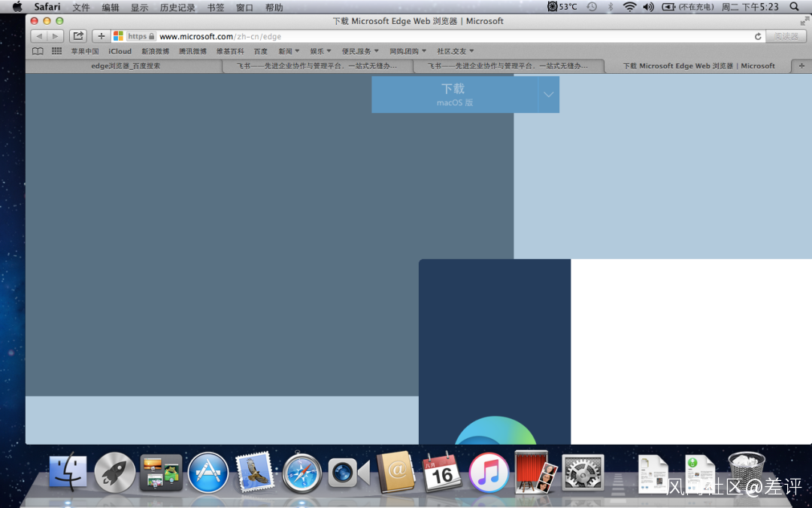Viewport: 812px width, 508px height.
Task: Open Mission Control in the Dock
Action: pyautogui.click(x=161, y=472)
